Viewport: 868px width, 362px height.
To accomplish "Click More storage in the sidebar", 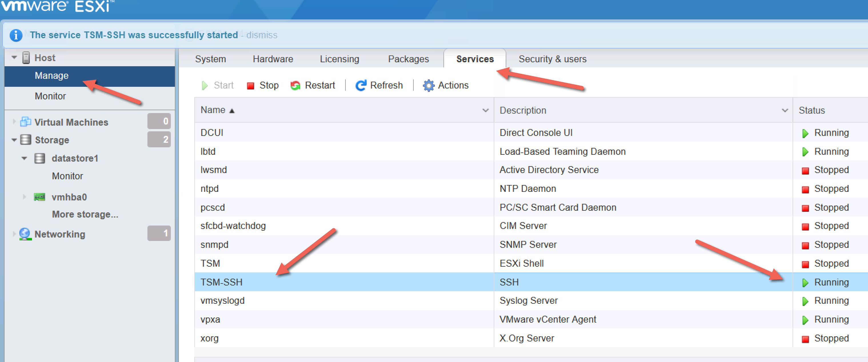I will (x=85, y=214).
